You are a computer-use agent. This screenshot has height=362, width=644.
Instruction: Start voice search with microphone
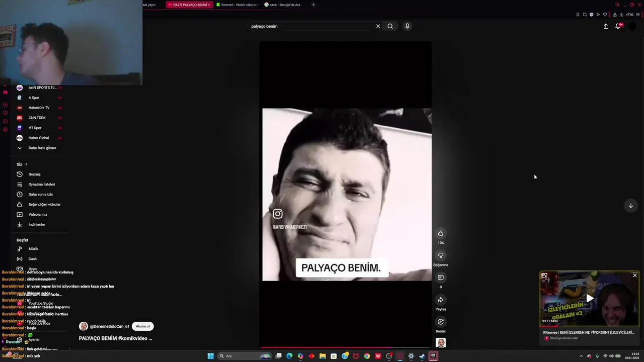(x=407, y=26)
